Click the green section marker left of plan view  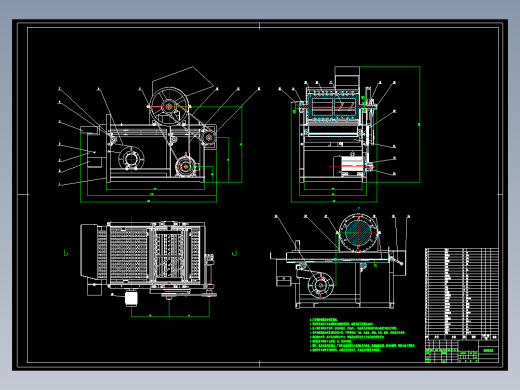[x=66, y=253]
